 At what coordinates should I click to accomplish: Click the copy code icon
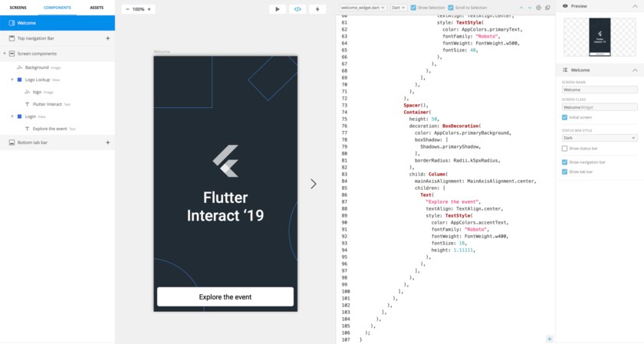[x=547, y=8]
